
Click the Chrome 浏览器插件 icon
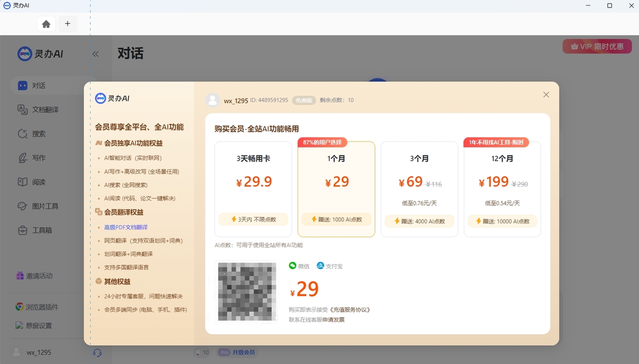20,307
